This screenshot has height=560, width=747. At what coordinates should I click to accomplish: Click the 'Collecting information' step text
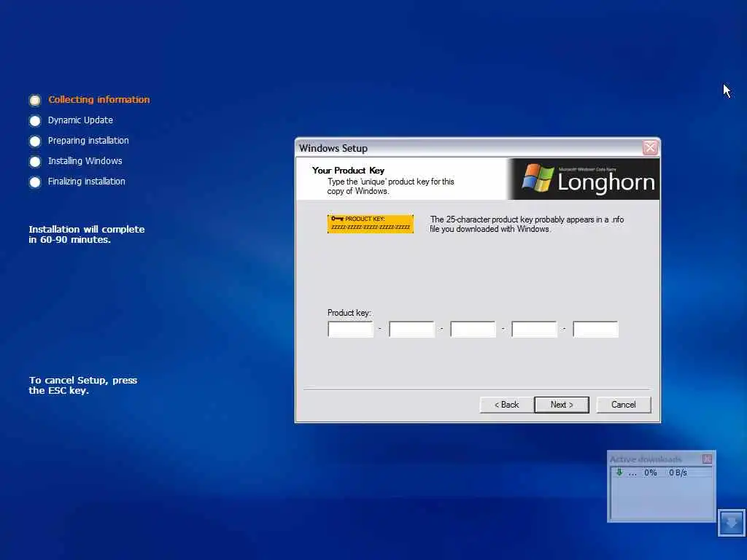coord(99,99)
